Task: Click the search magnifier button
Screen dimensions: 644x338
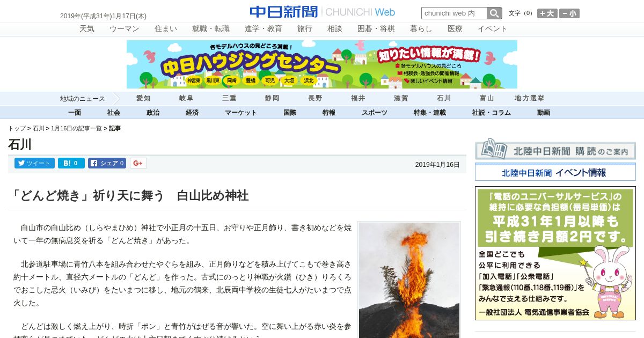Action: point(494,13)
